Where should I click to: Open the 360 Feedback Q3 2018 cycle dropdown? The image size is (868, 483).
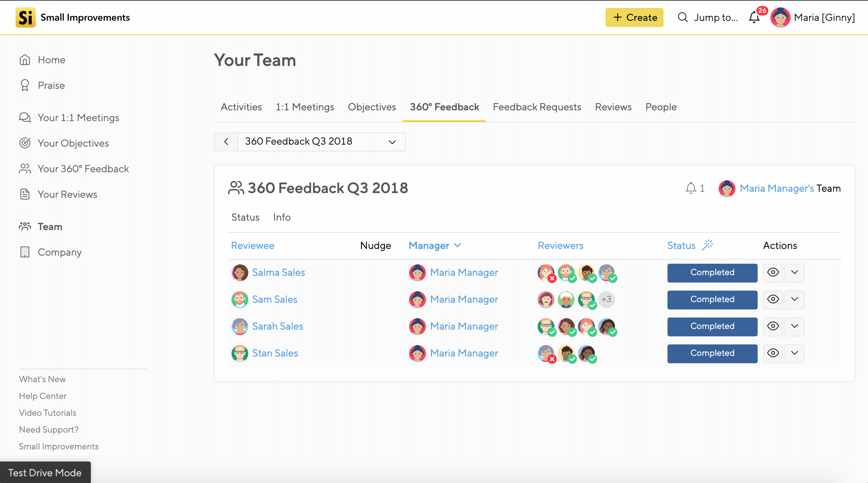[321, 142]
